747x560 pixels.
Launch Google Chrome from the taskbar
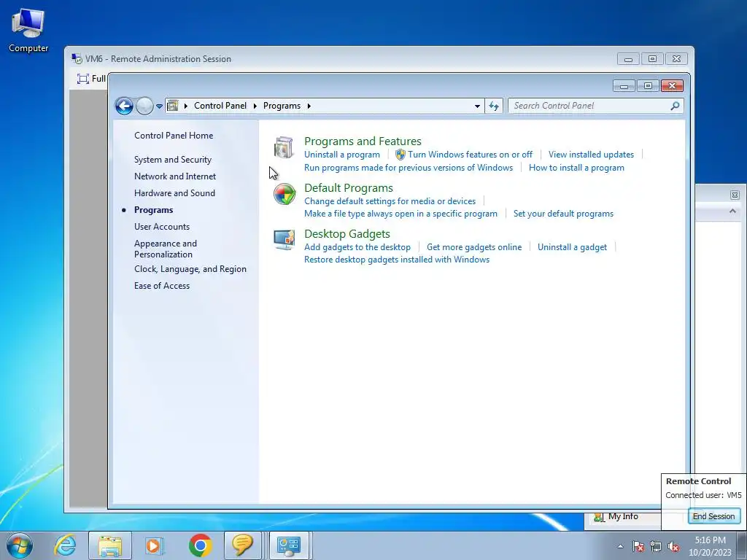(200, 545)
